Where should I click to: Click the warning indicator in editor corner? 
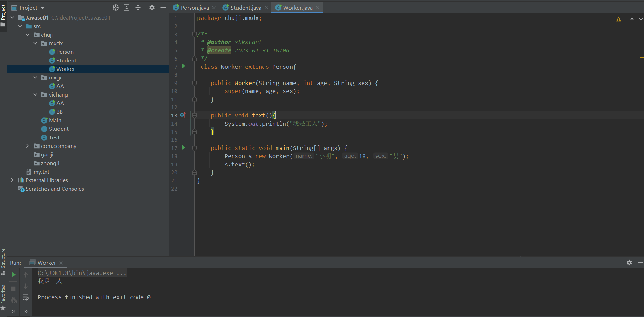coord(621,19)
